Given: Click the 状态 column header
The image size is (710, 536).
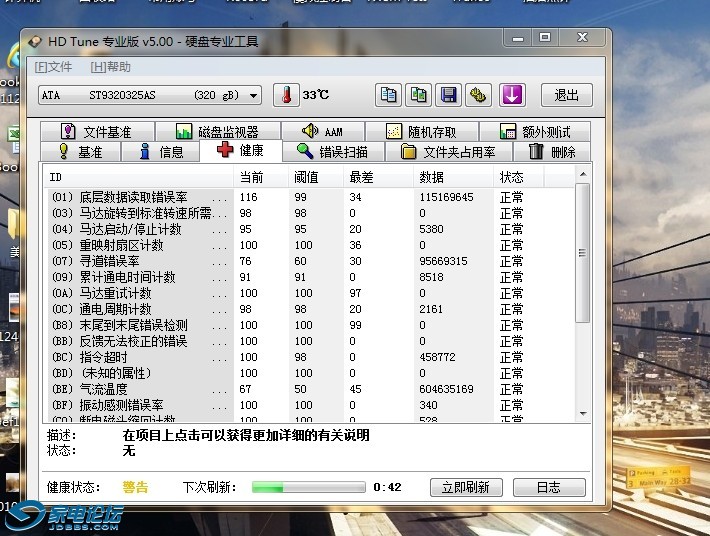Looking at the screenshot, I should [519, 177].
